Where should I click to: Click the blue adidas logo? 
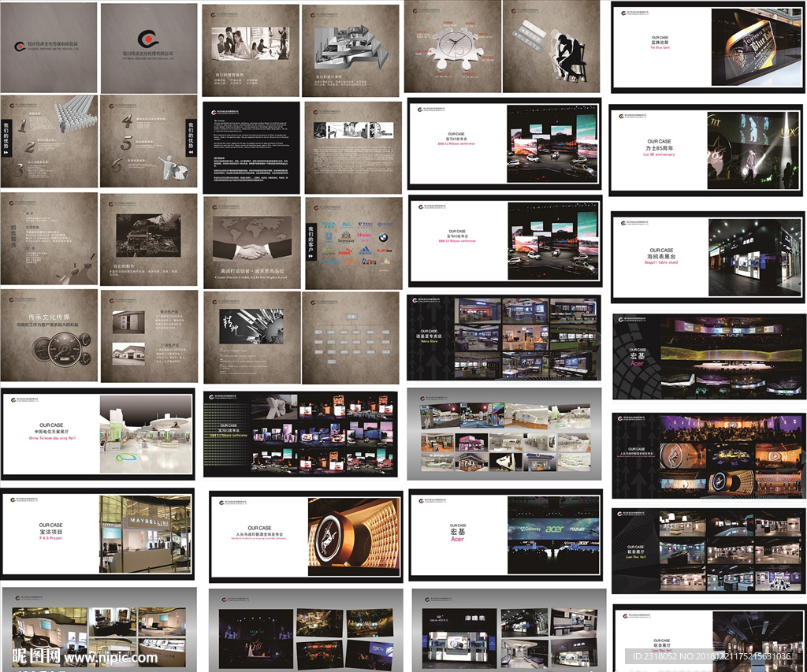364,251
